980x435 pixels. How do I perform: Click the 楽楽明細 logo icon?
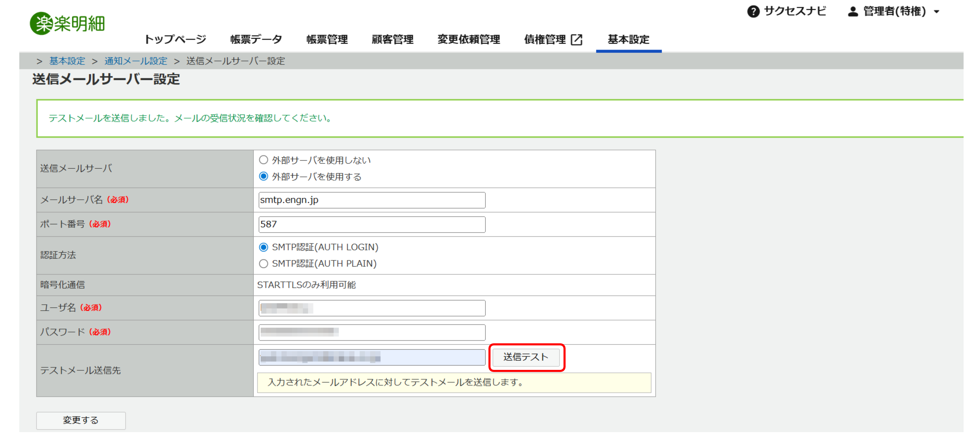[41, 24]
